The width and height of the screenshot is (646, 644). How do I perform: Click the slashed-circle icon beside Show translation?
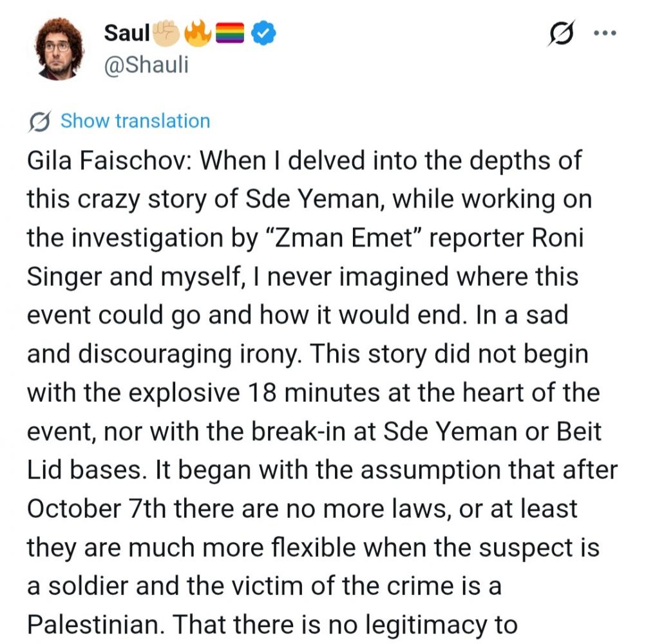click(41, 122)
